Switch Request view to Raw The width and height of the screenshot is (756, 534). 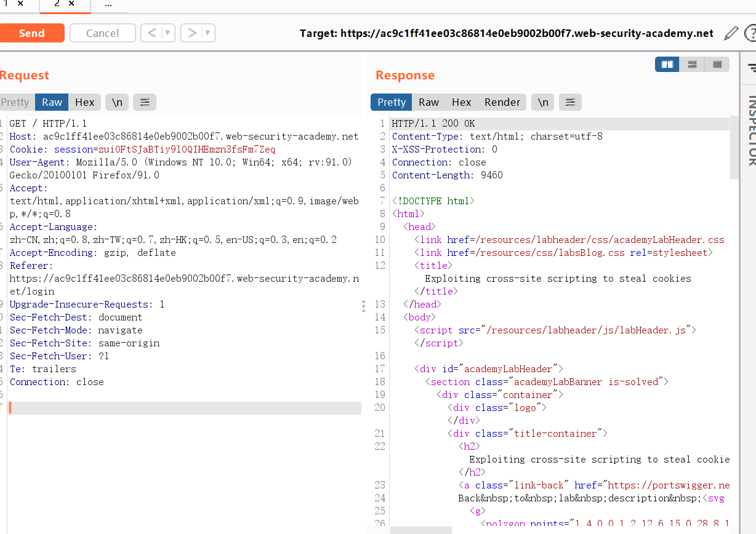click(52, 102)
